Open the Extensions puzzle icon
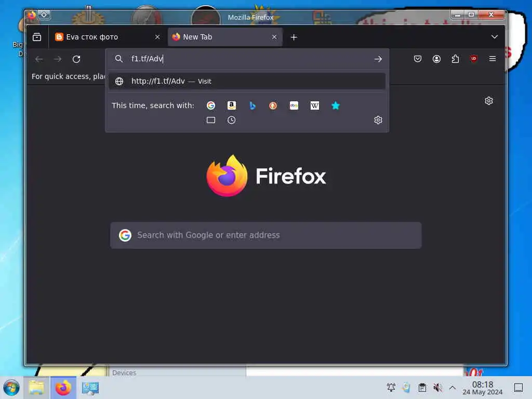This screenshot has height=399, width=532. click(455, 59)
